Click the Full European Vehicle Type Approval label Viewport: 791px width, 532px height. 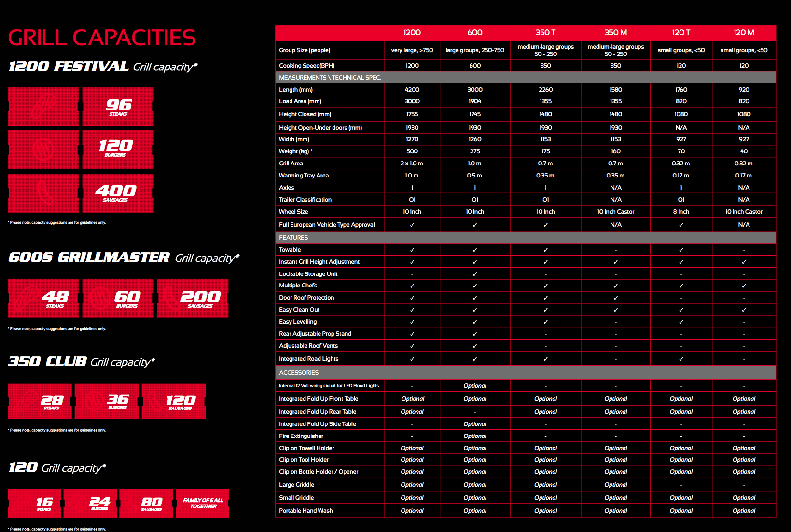click(x=327, y=225)
